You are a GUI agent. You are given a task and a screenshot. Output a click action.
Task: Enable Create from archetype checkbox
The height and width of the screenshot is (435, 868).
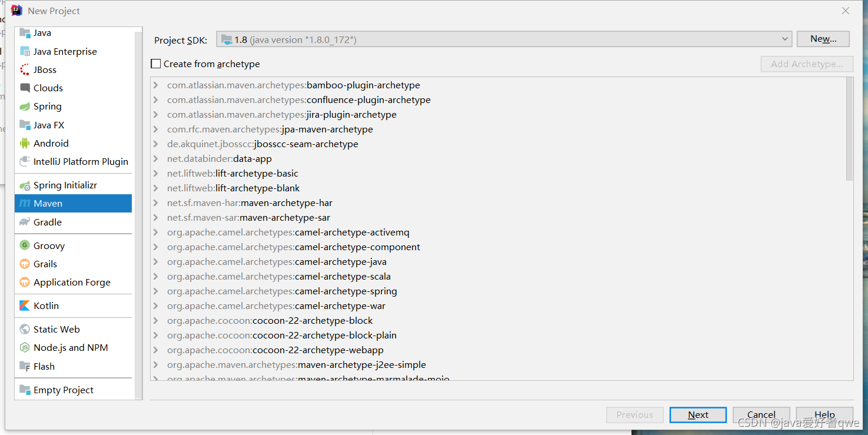pyautogui.click(x=155, y=64)
